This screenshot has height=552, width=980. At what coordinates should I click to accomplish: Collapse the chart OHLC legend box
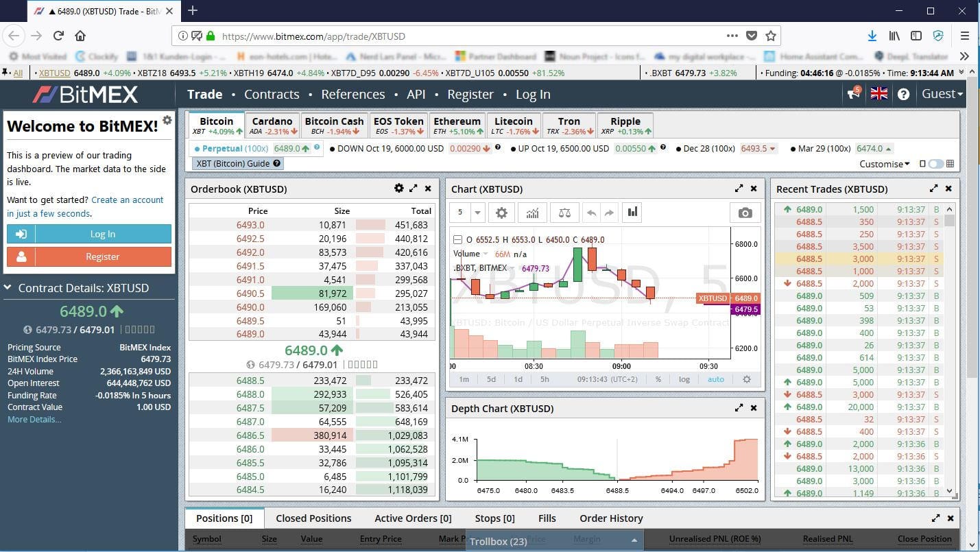pyautogui.click(x=458, y=240)
